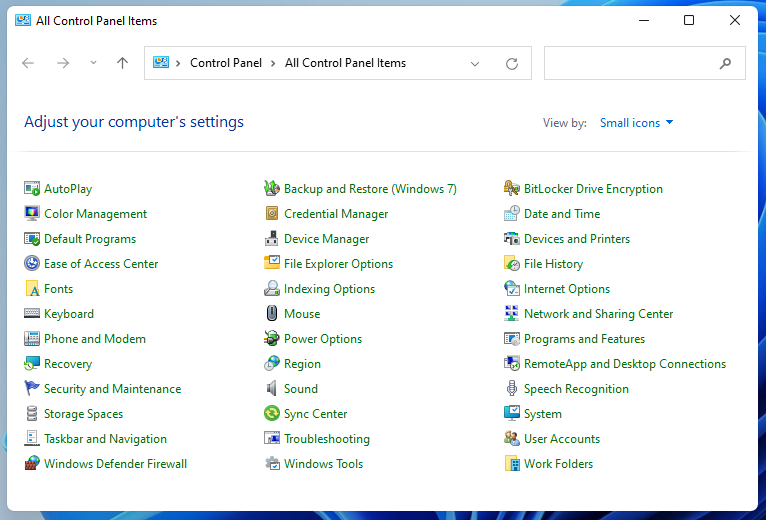Click the BitLocker Drive Encryption icon
The image size is (766, 520).
coord(511,188)
